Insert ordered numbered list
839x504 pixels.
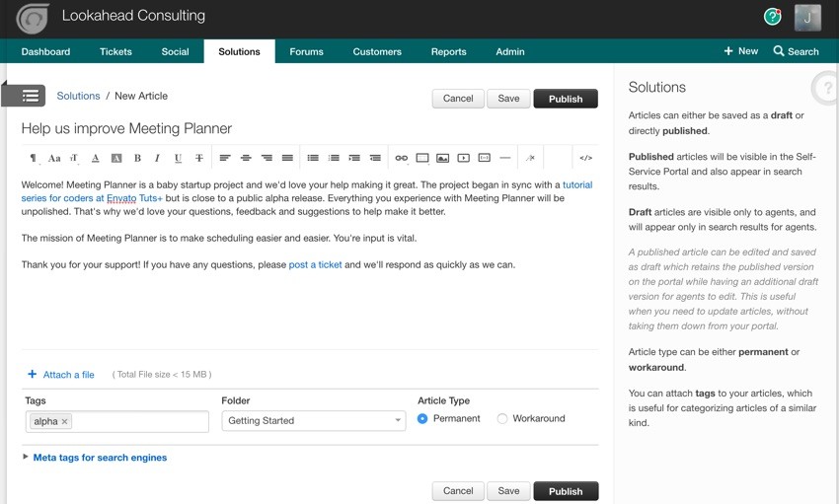pyautogui.click(x=334, y=158)
